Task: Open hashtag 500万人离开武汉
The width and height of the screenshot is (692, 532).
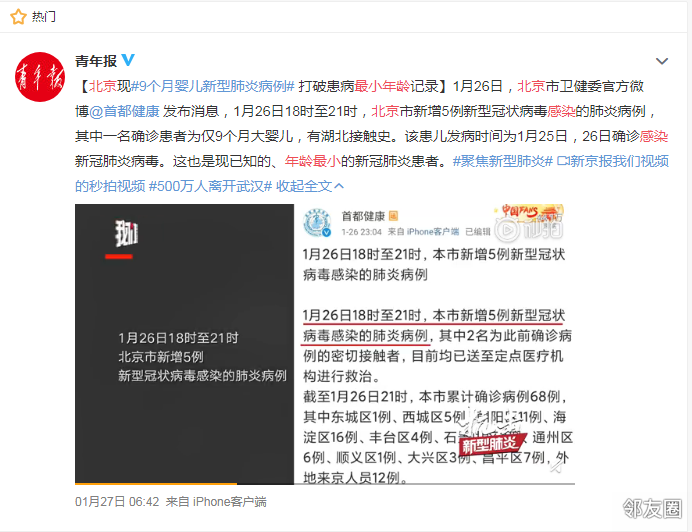Action: pos(211,186)
